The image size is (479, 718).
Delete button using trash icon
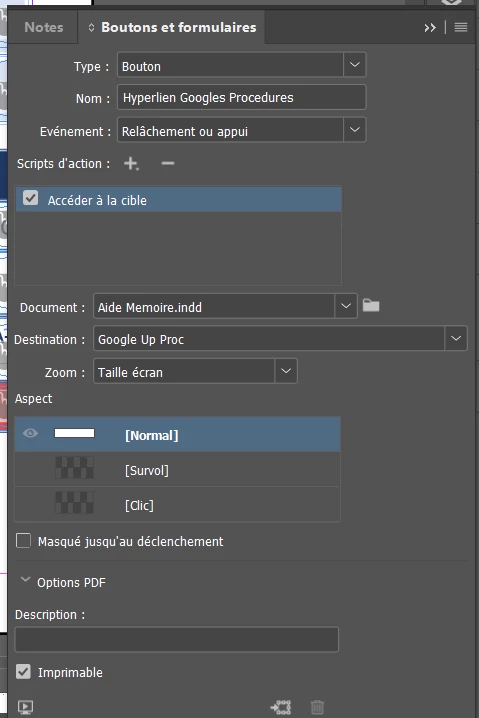(x=317, y=707)
